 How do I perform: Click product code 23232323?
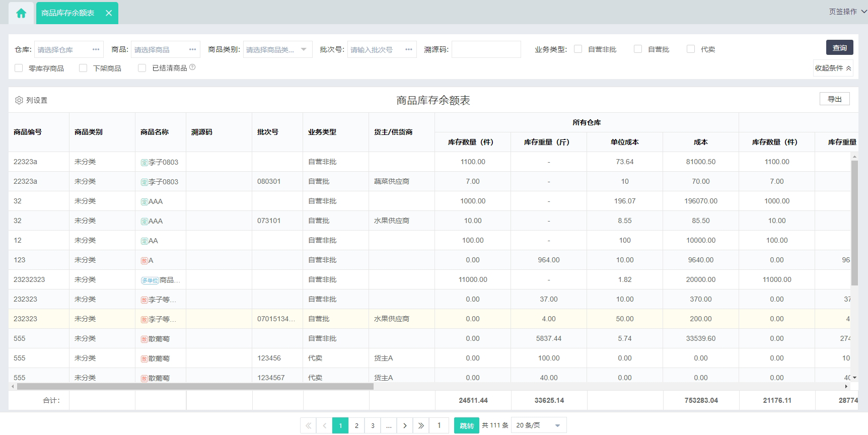pos(29,279)
